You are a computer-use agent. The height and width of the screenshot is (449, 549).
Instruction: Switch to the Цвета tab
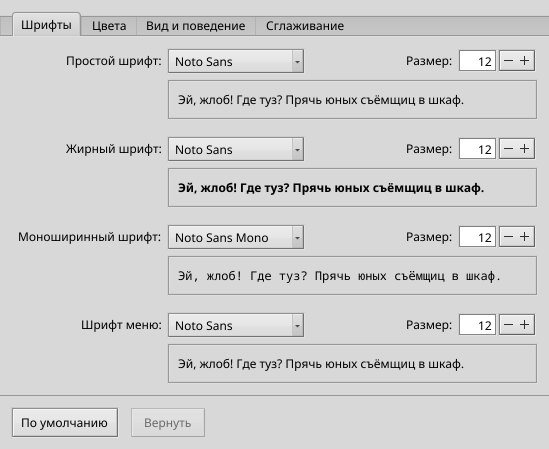pos(109,26)
